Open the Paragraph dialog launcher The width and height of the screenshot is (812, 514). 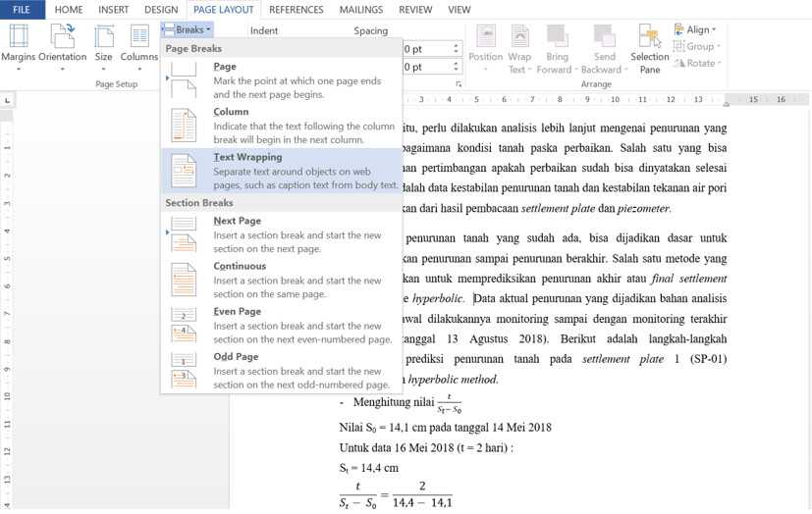coord(459,83)
